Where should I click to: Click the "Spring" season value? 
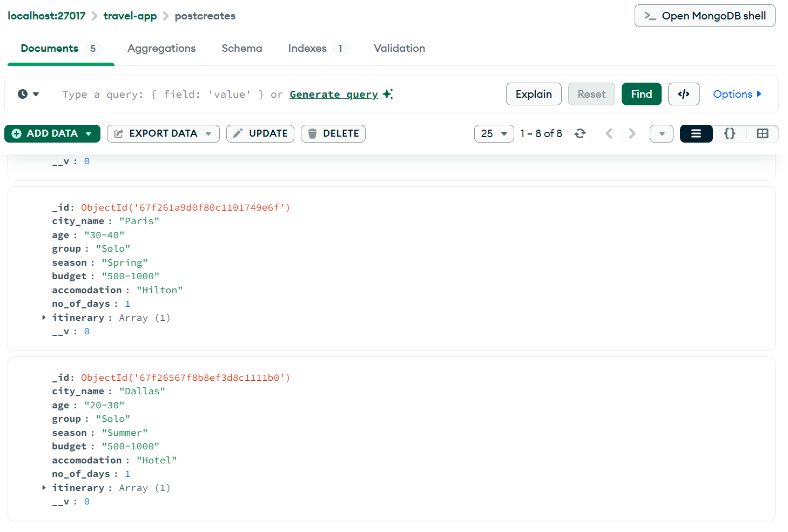click(x=125, y=262)
